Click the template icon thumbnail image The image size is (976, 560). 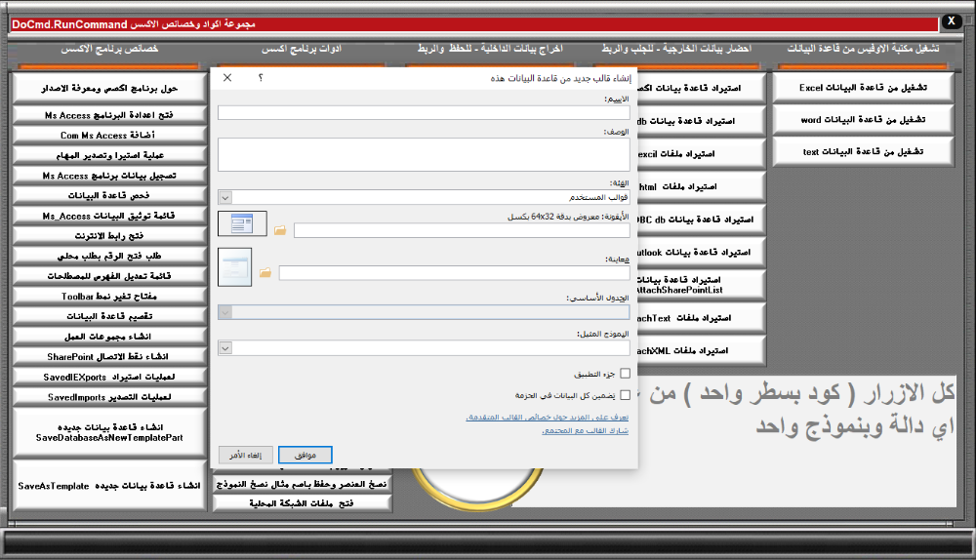236,224
